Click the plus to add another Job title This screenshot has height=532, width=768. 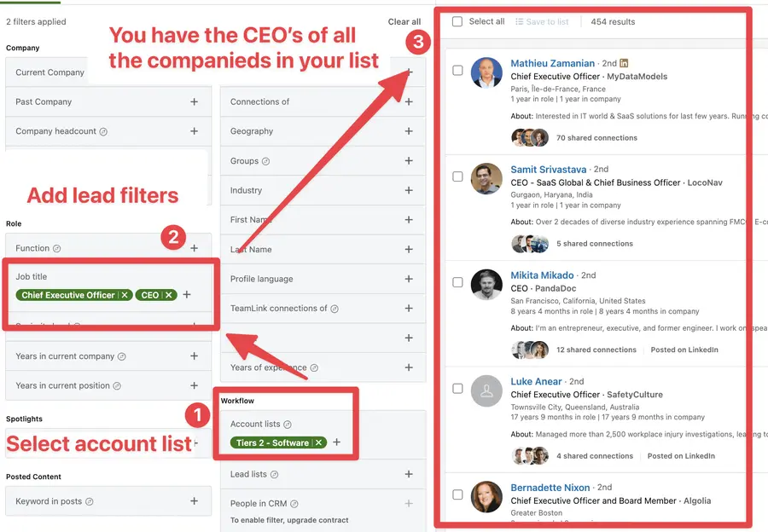pyautogui.click(x=187, y=293)
